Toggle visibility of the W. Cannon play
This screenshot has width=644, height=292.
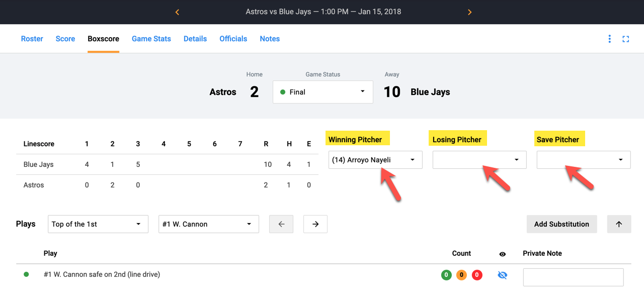pyautogui.click(x=501, y=275)
